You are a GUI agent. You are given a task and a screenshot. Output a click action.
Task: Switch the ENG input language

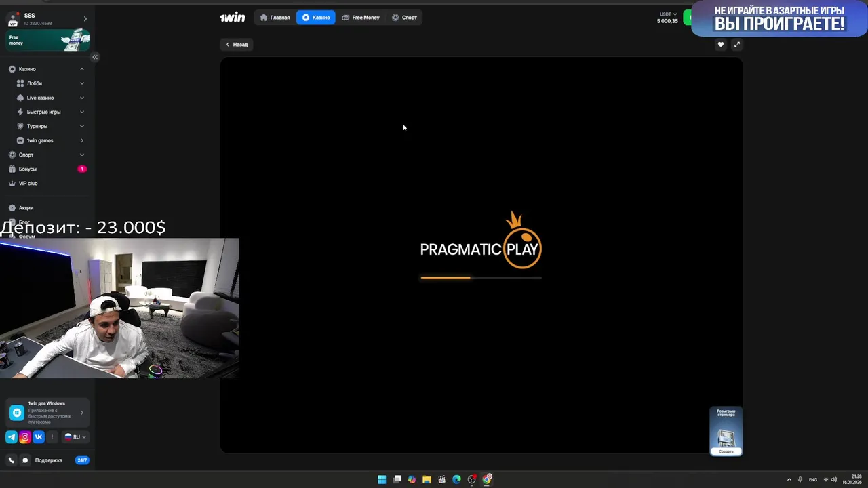click(813, 480)
